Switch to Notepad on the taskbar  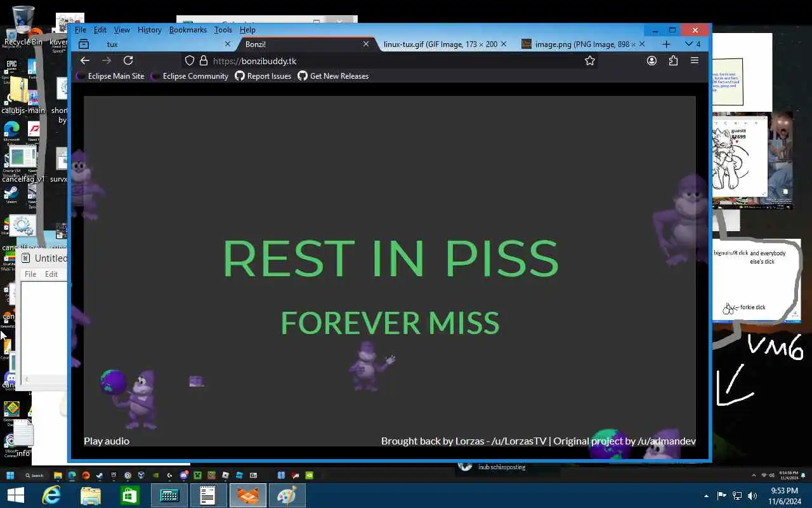coord(208,495)
